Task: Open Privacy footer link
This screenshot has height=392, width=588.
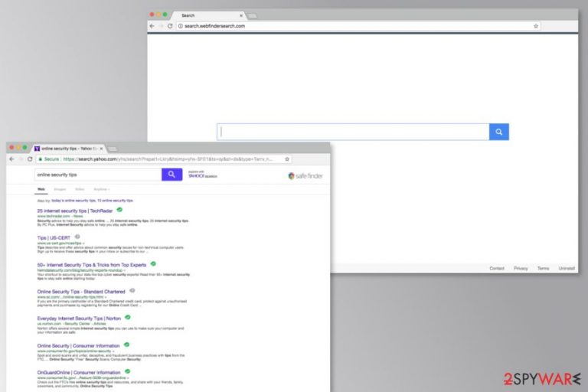Action: point(521,268)
